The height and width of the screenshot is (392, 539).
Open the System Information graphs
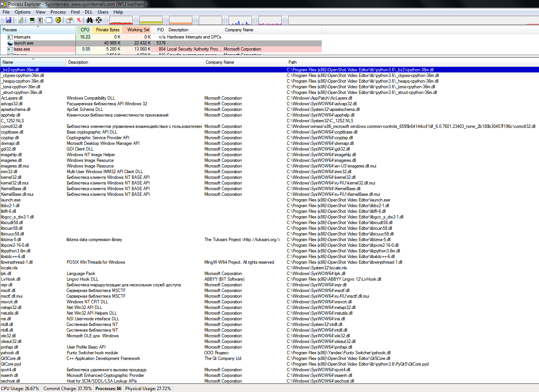(32, 20)
